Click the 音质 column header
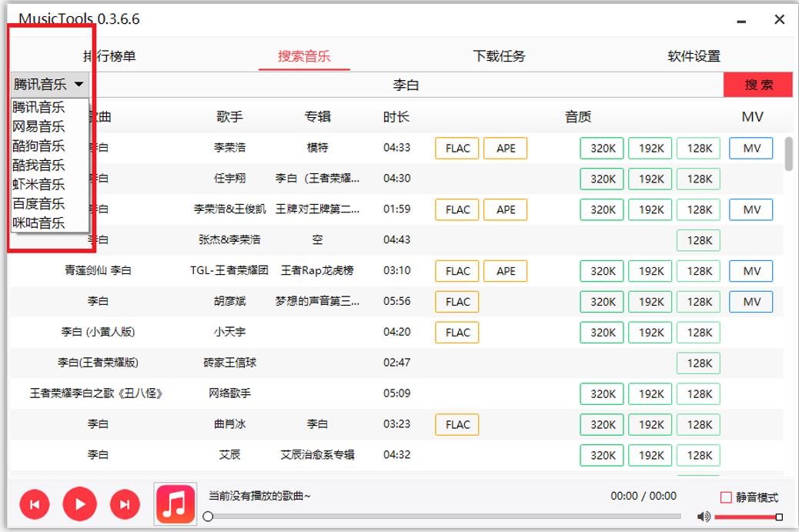 (578, 117)
